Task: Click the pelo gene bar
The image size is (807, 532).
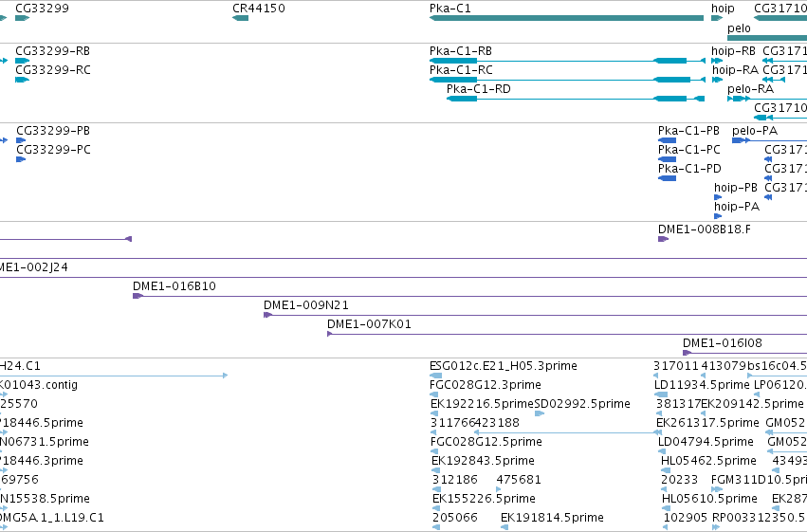Action: 767,38
